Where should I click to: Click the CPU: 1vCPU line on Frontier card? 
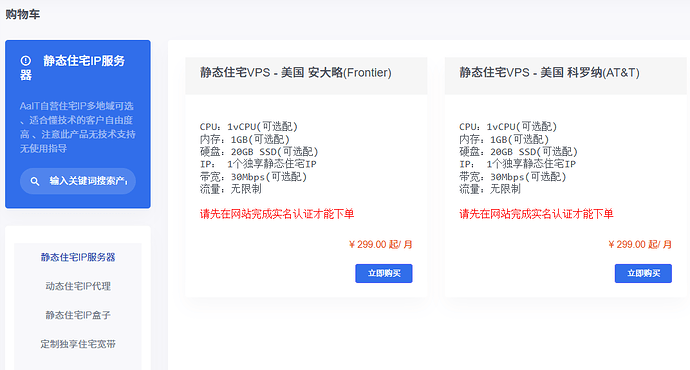[x=249, y=127]
